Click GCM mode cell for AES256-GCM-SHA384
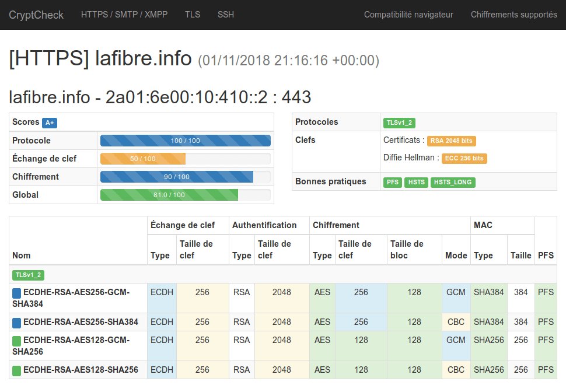Image resolution: width=566 pixels, height=392 pixels. tap(456, 298)
